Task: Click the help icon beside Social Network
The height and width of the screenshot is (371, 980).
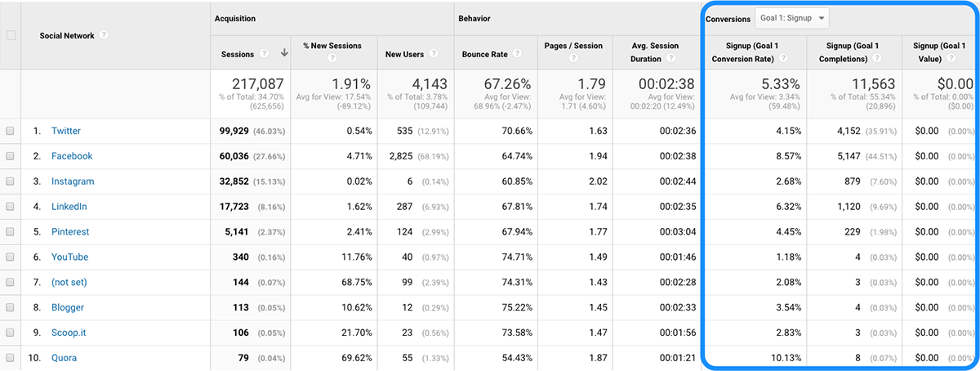Action: (105, 35)
